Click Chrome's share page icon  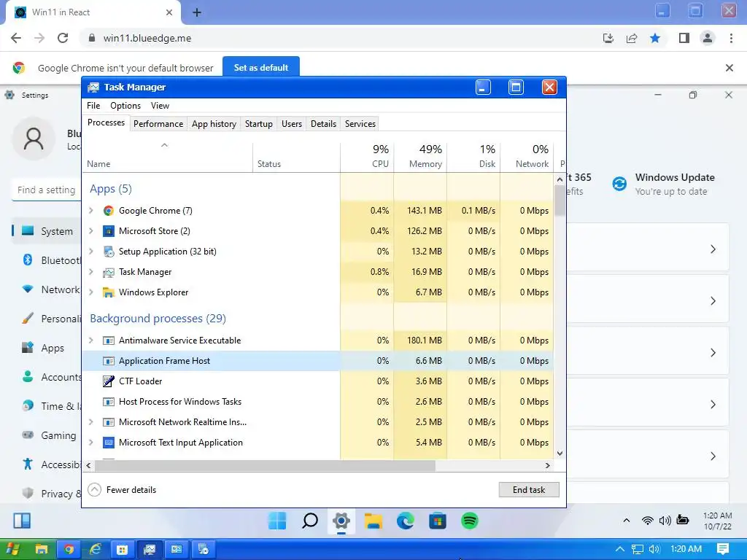click(x=632, y=38)
